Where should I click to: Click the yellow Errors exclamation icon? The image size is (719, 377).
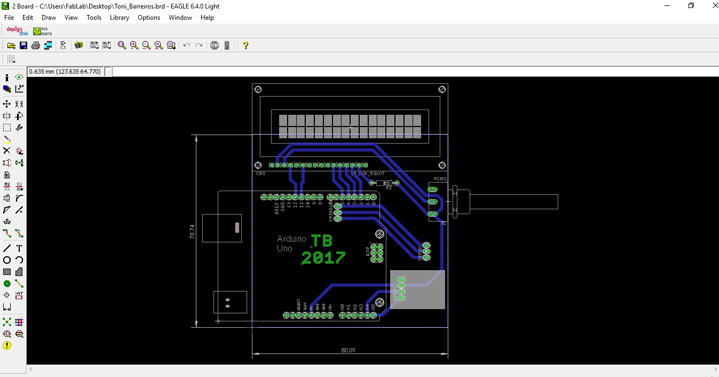[x=7, y=345]
